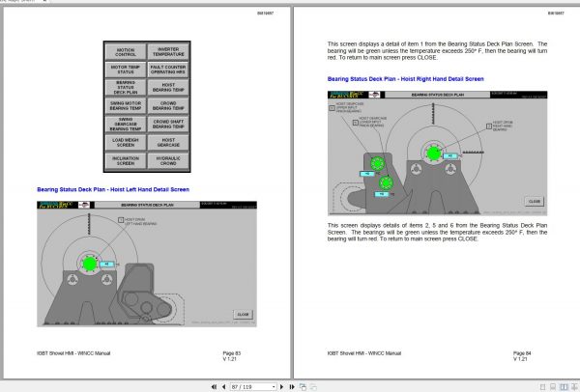
Task: Click CROWD SHAFT BEARING TEMP button
Action: click(168, 125)
